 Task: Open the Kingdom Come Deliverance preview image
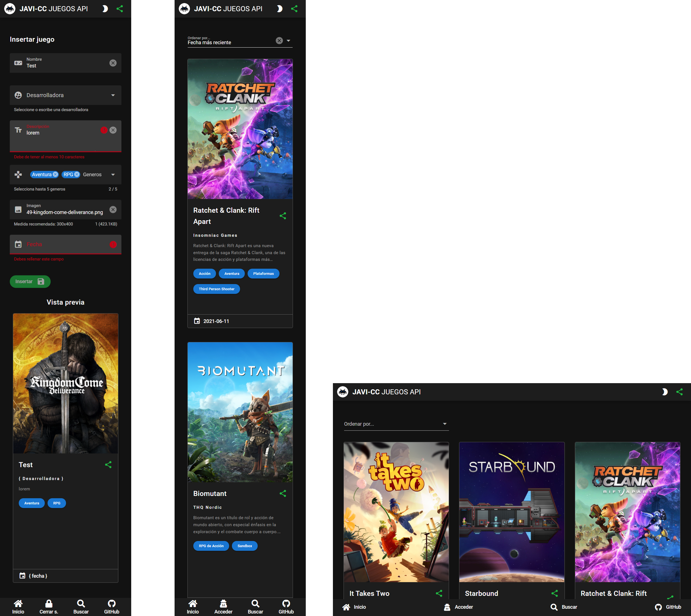point(66,383)
